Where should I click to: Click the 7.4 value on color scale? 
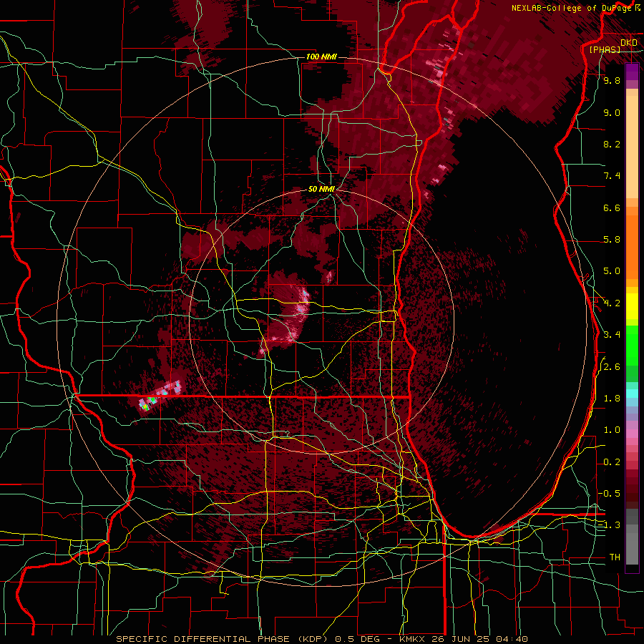[x=612, y=176]
